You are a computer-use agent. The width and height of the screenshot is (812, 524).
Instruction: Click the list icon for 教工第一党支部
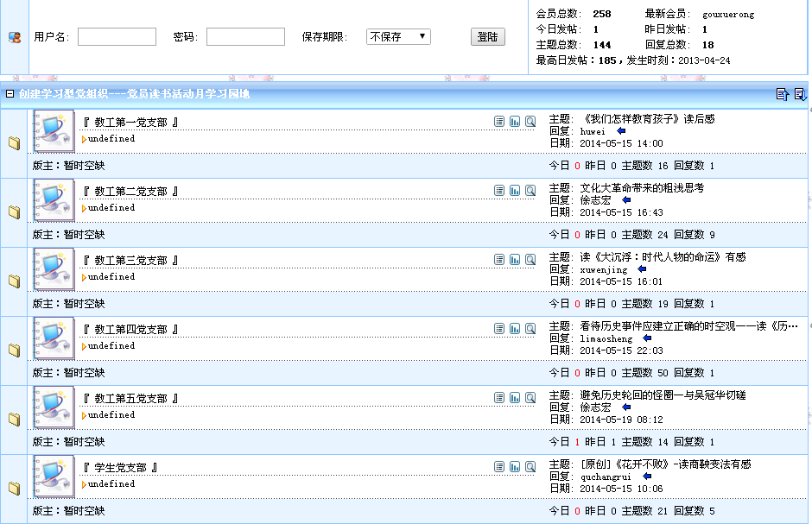(x=499, y=121)
